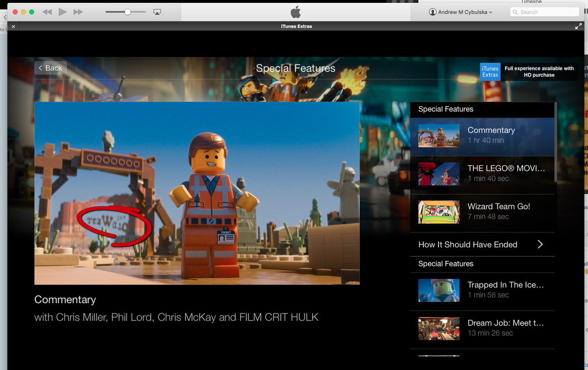Play the large Commentary preview image
This screenshot has height=370, width=588.
[197, 193]
